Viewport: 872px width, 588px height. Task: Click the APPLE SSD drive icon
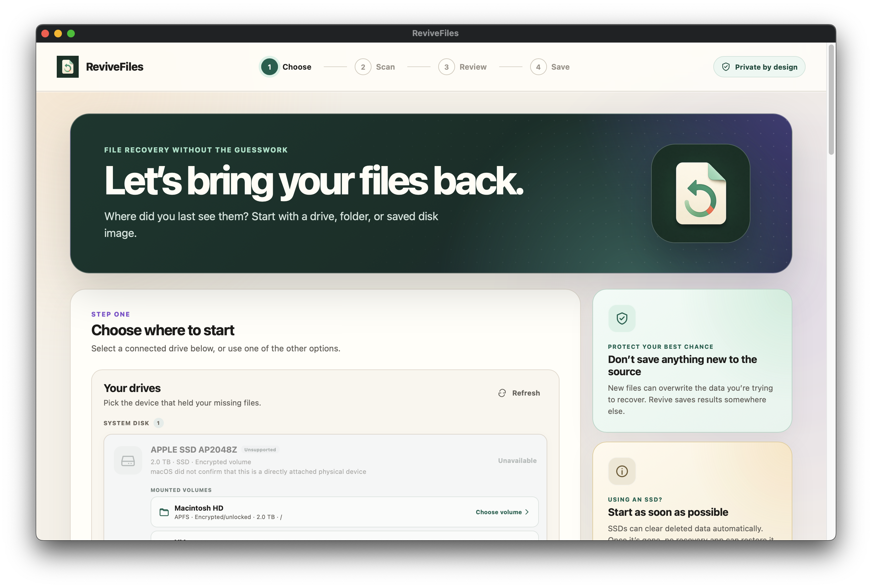click(x=128, y=460)
